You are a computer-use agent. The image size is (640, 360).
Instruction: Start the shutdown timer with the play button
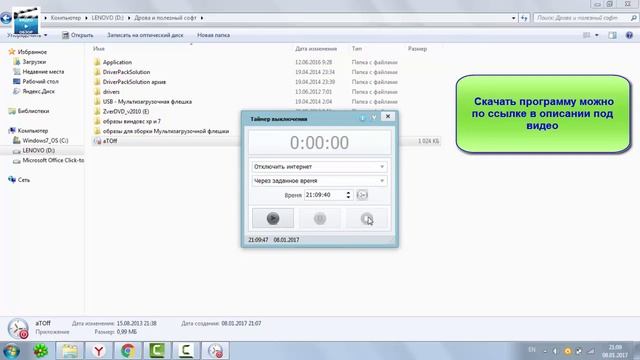point(273,218)
